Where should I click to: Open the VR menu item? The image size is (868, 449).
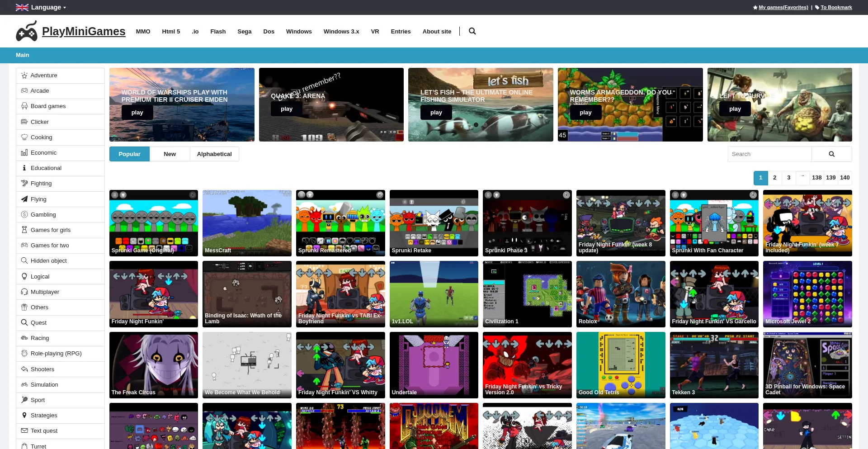[375, 31]
